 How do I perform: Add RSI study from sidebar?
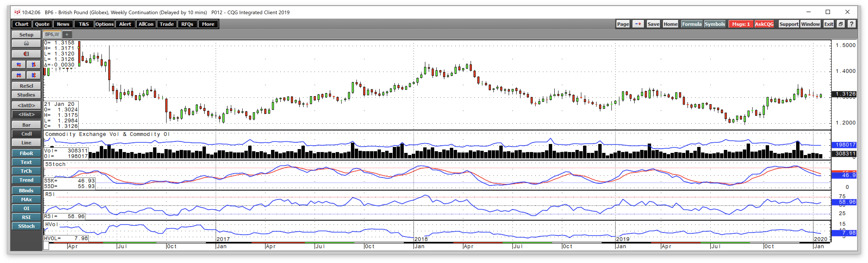pyautogui.click(x=26, y=217)
